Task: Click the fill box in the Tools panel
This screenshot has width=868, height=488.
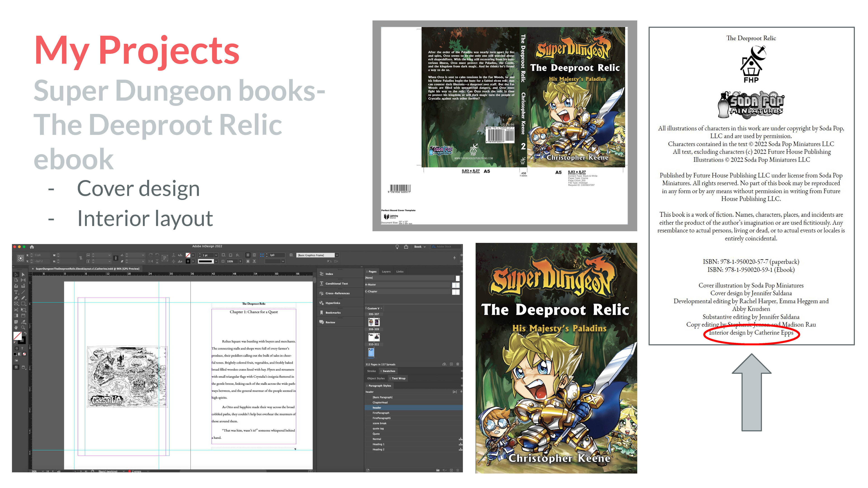Action: (x=18, y=336)
